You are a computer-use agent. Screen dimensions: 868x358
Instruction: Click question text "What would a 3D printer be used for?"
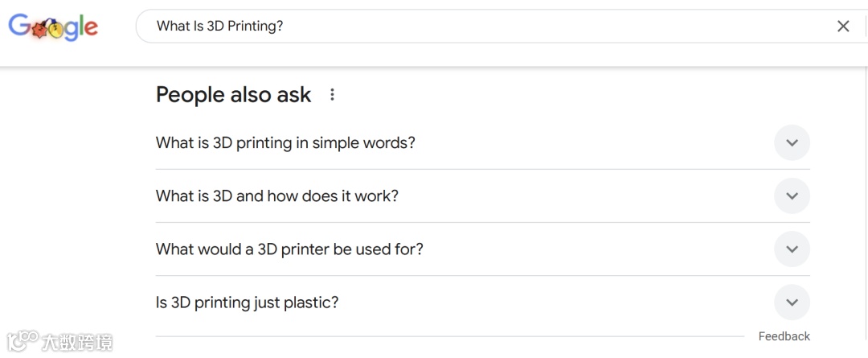click(289, 249)
